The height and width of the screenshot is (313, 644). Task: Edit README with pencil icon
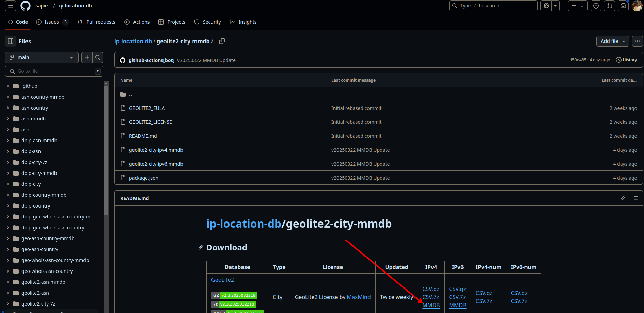click(x=623, y=198)
